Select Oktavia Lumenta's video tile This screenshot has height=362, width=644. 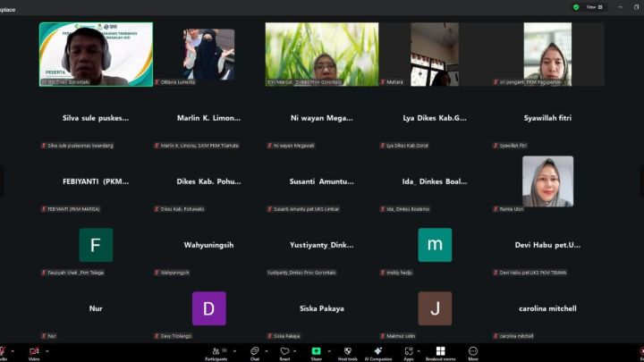click(209, 55)
